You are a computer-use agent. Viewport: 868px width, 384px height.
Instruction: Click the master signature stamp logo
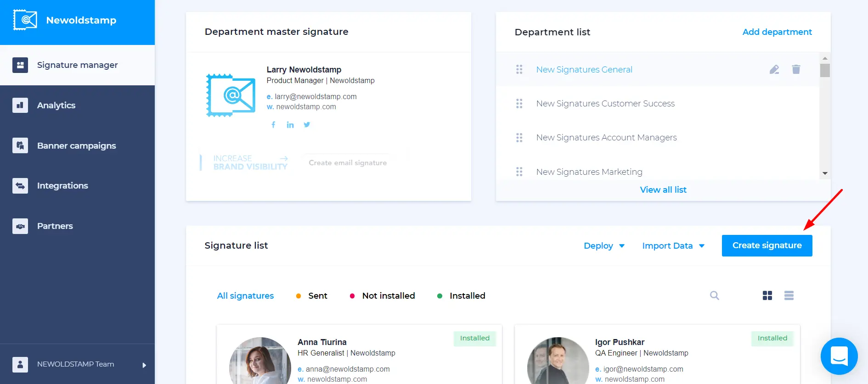(231, 95)
